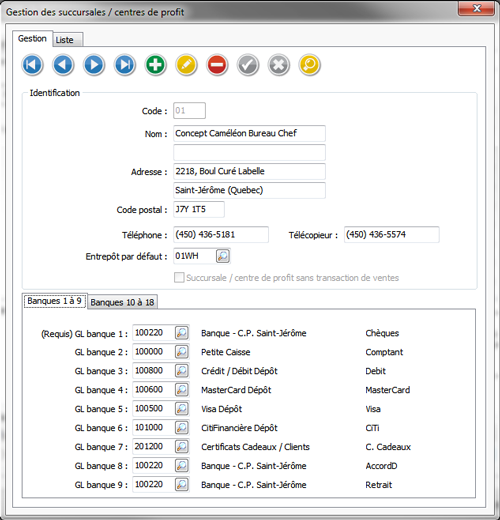Switch to the Liste tab
The image size is (500, 520).
[x=68, y=40]
